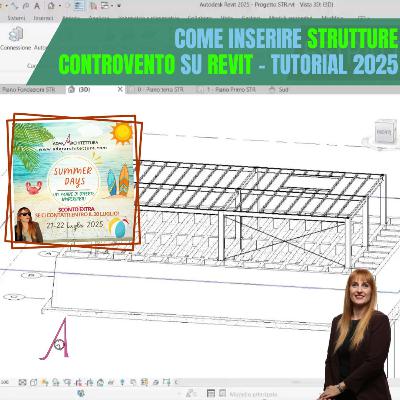Image resolution: width=400 pixels, height=400 pixels.
Task: Open the Sistemi ribbon tab
Action: point(16,18)
